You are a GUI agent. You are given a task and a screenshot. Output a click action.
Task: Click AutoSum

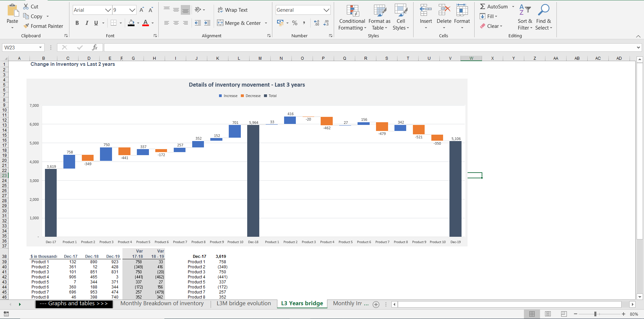pos(494,6)
